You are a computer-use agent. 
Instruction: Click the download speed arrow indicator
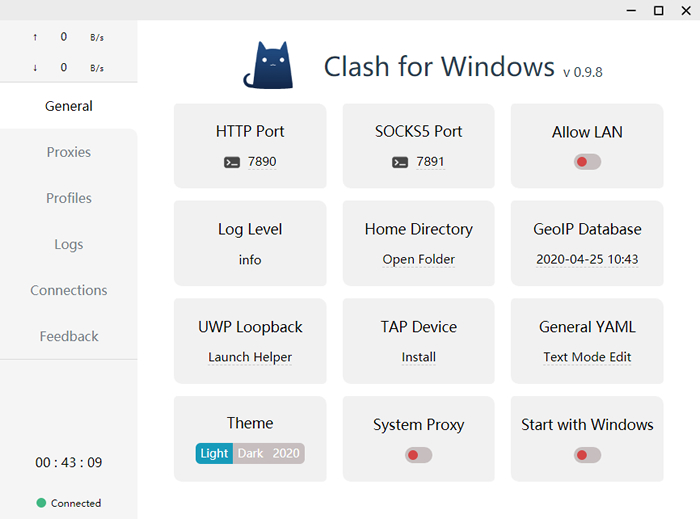36,68
